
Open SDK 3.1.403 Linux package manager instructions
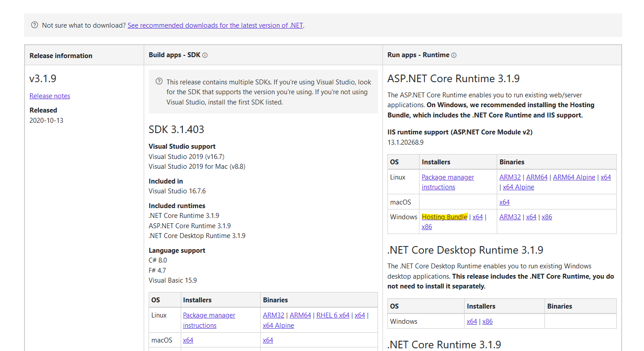(209, 320)
